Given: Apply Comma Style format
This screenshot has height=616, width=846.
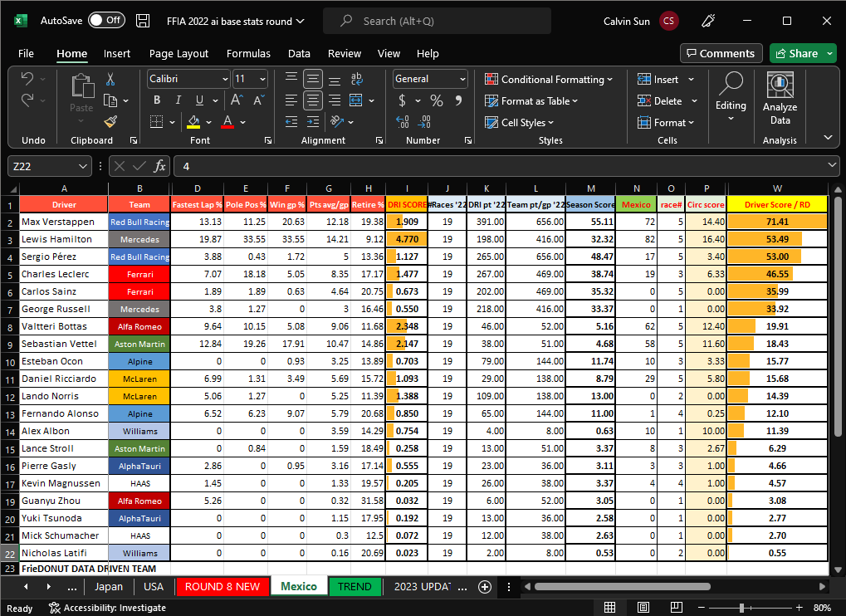Looking at the screenshot, I should coord(458,100).
